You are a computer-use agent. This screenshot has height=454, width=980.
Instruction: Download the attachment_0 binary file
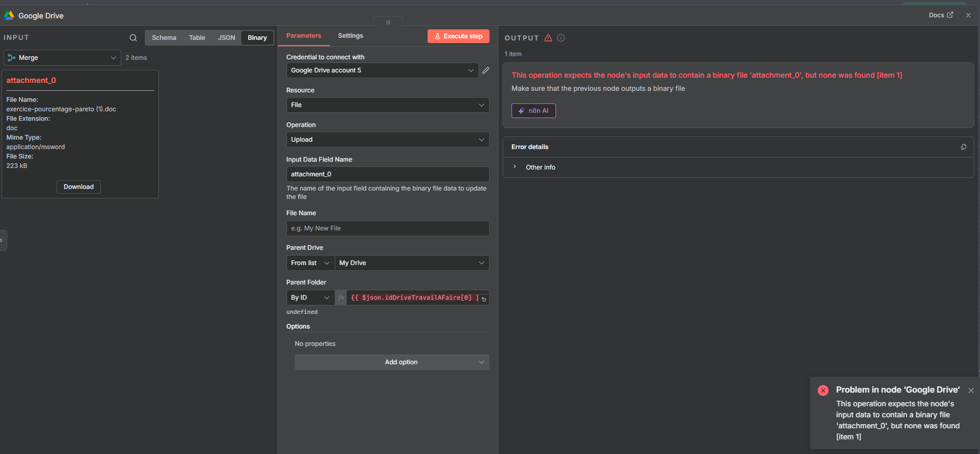79,187
